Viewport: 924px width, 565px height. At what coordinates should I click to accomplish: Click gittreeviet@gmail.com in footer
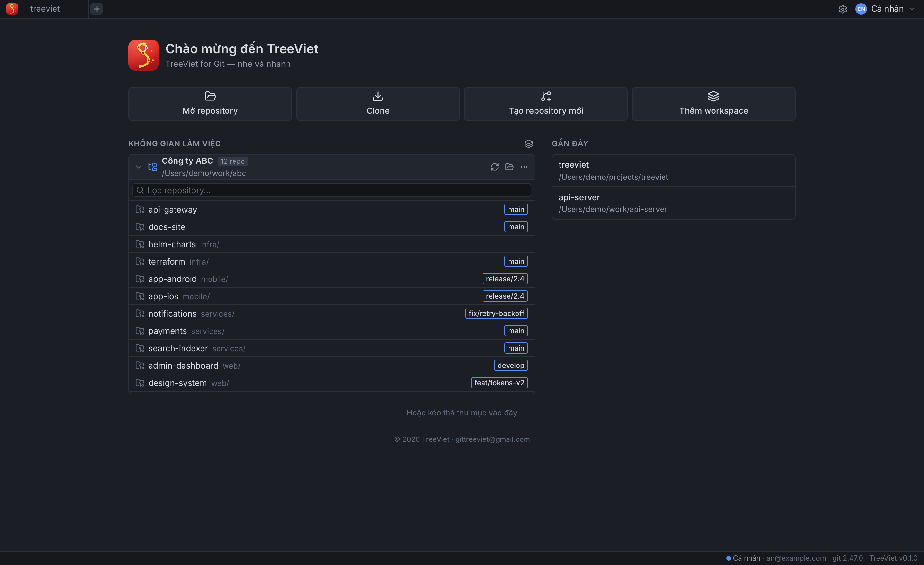492,439
